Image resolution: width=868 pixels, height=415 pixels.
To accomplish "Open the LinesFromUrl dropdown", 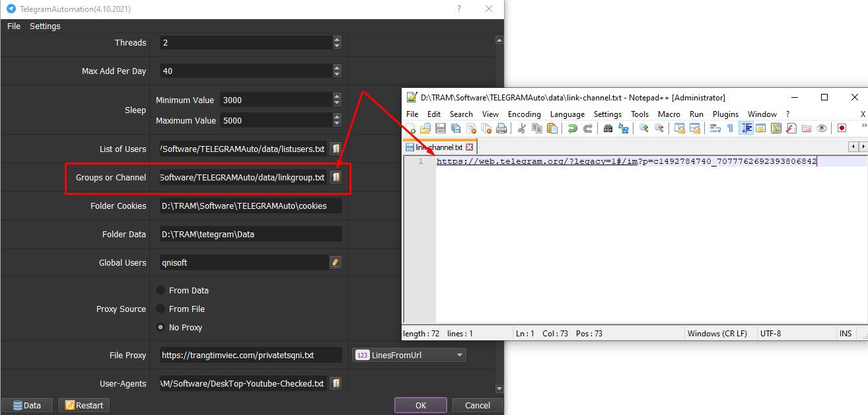I will [409, 355].
